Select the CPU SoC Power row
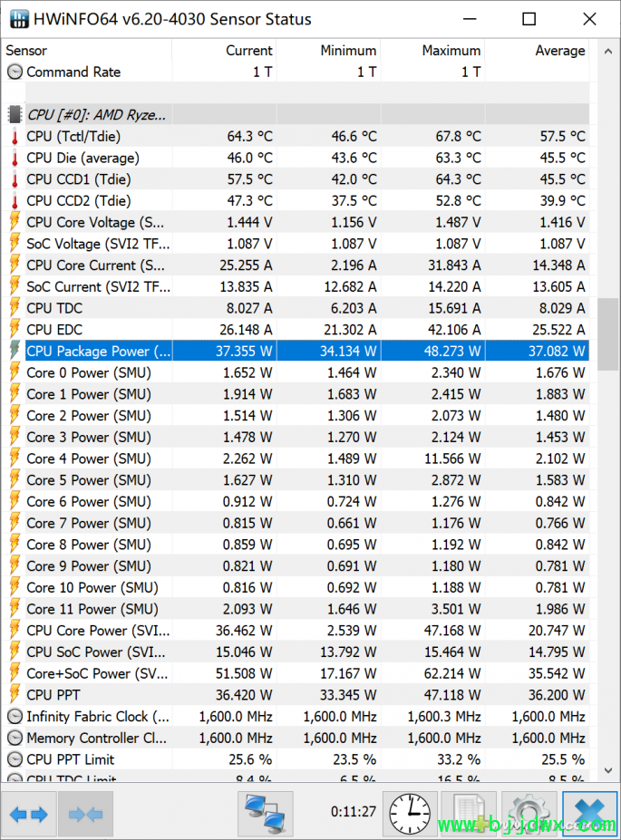 coord(296,652)
